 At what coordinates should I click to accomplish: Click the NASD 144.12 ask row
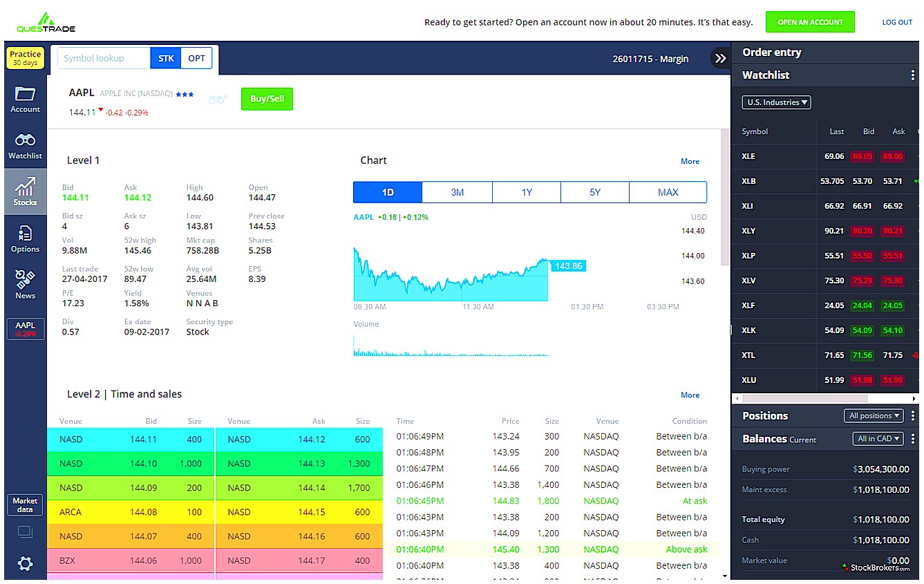tap(299, 440)
